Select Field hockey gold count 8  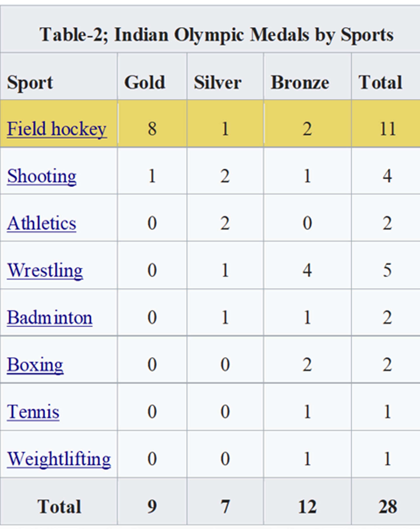coord(152,129)
